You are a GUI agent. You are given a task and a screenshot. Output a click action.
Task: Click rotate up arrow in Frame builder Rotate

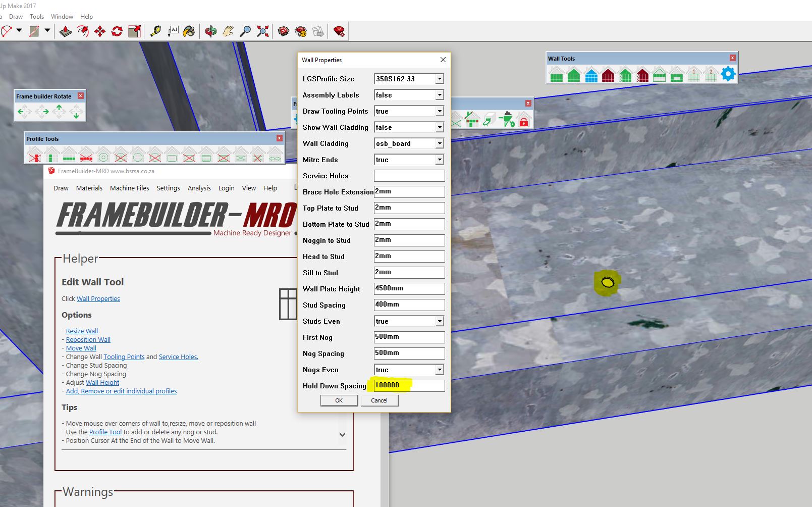point(59,112)
